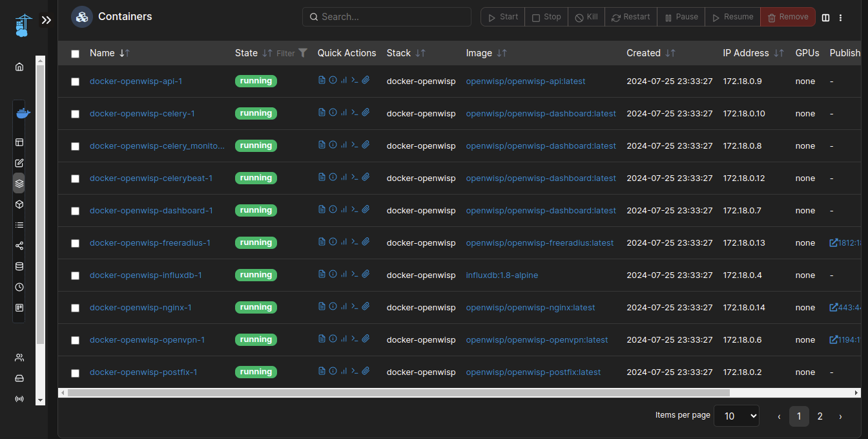Screen dimensions: 868x439
Task: Click the horizontal scrollbar below the table
Action: [x=398, y=392]
